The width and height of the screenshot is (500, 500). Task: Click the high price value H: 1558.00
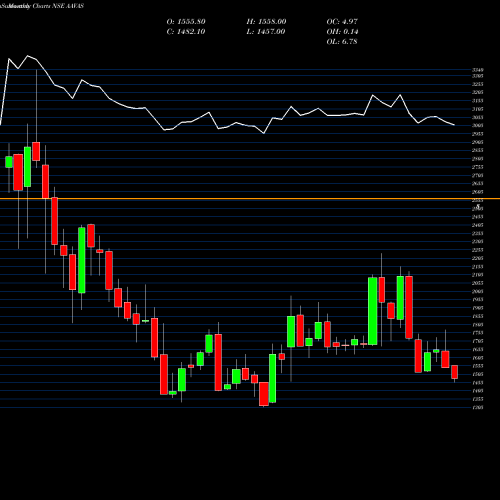pos(266,22)
